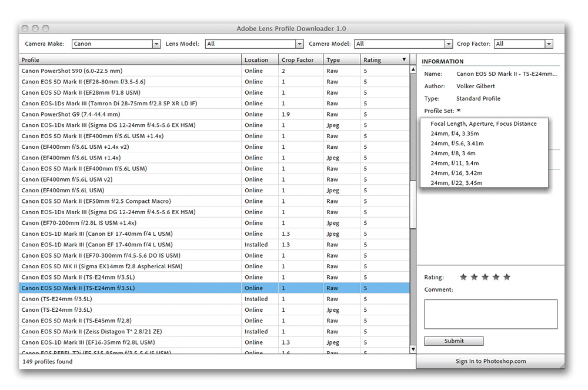Click the profile name Canon EOS 5D Mark II - TS-E24mm
Screen dimensions: 588x390
(x=506, y=74)
